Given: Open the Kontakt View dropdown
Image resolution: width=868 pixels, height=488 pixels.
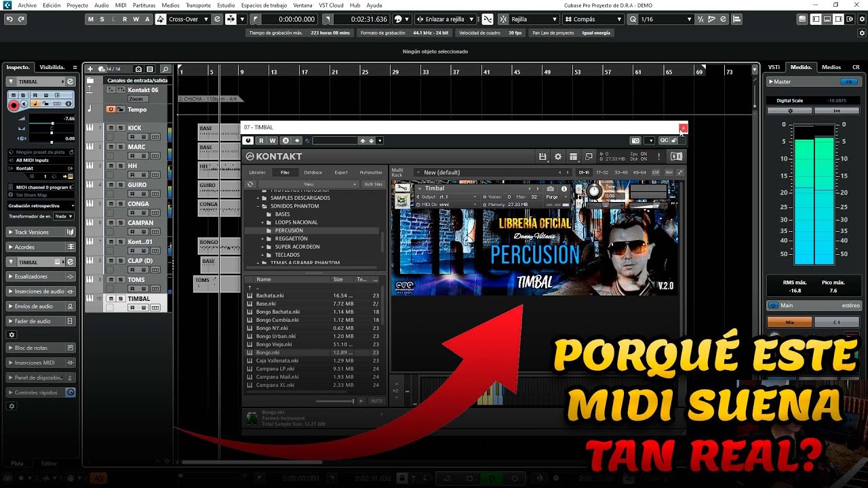Looking at the screenshot, I should pos(309,184).
